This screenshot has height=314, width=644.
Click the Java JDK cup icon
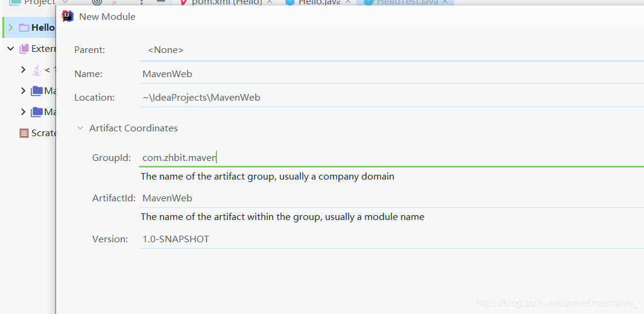click(37, 70)
